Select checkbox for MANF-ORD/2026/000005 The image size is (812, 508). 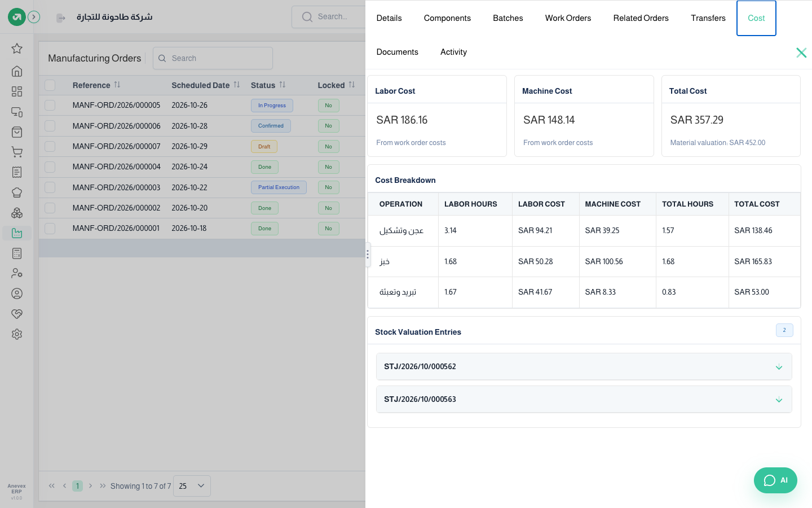(50, 105)
